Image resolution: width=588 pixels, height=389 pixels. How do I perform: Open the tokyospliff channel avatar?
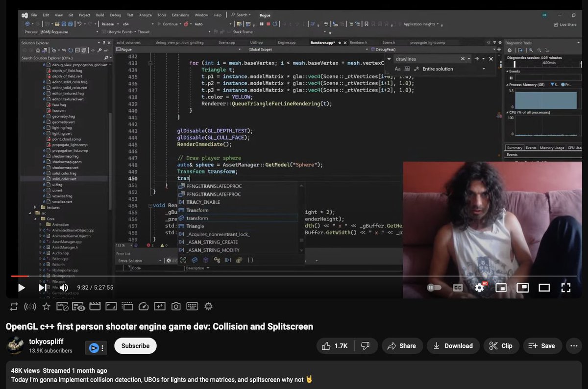coord(15,346)
